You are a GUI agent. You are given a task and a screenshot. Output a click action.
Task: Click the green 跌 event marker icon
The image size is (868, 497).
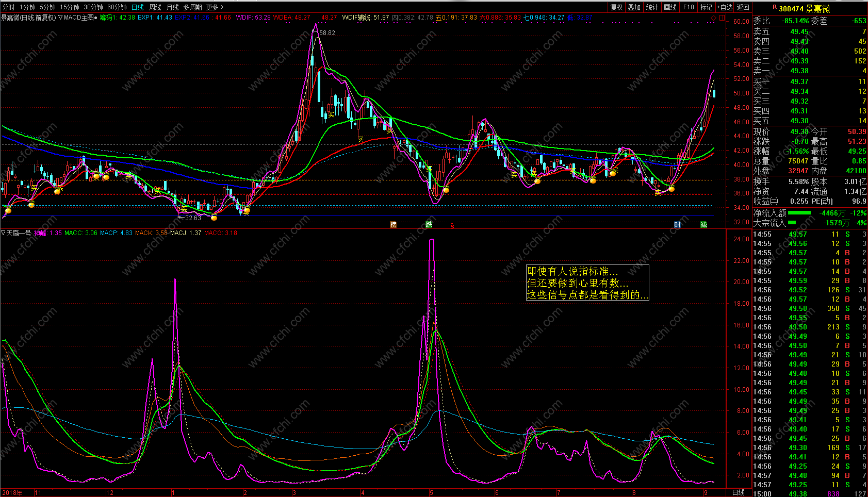click(429, 225)
